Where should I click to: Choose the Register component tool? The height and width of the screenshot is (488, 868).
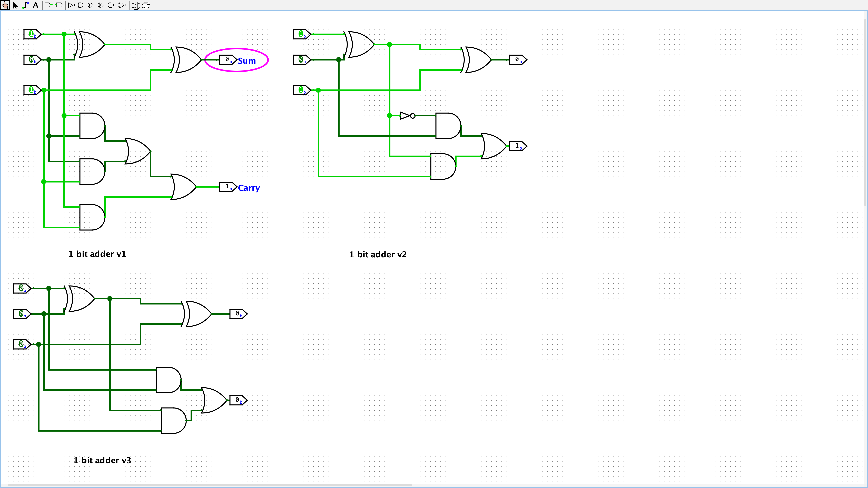[146, 5]
